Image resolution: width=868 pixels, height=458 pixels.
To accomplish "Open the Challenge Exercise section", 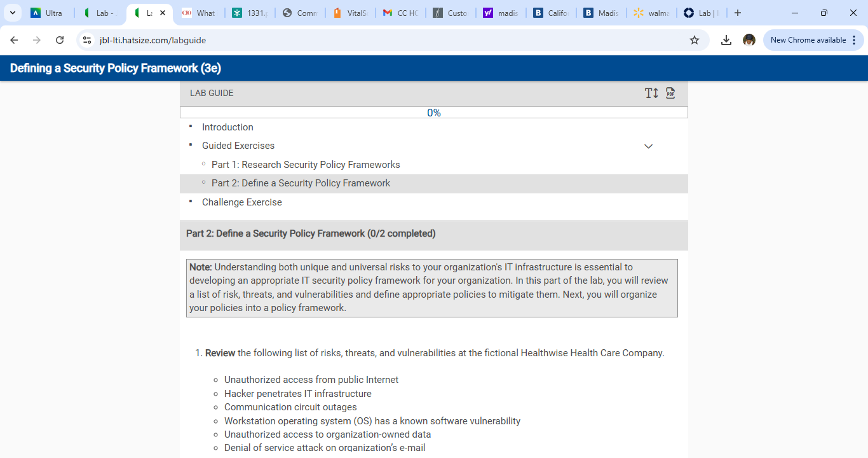I will (241, 202).
